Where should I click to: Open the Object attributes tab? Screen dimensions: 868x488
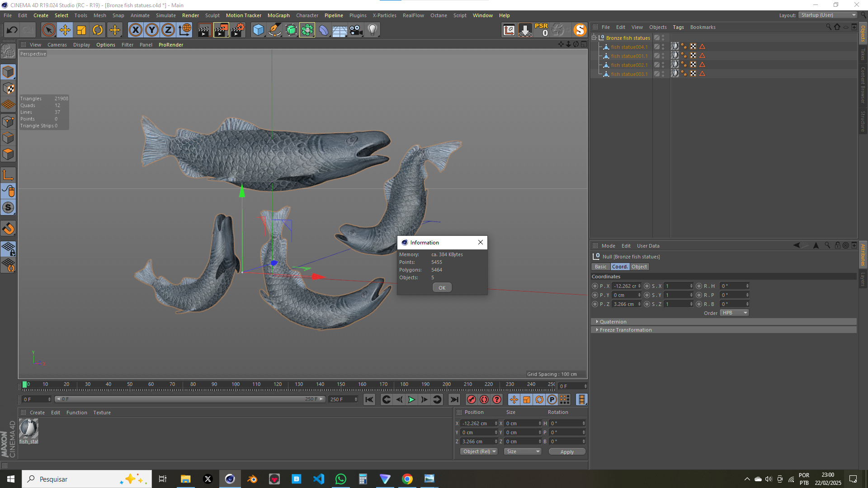coord(639,267)
